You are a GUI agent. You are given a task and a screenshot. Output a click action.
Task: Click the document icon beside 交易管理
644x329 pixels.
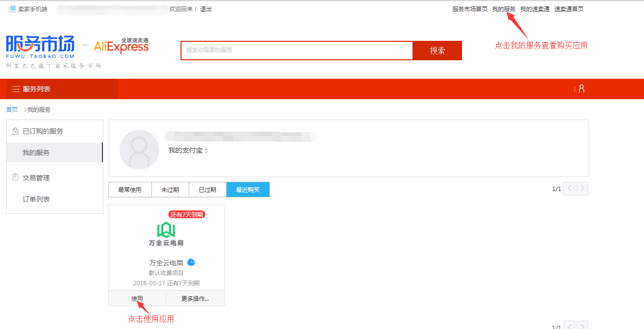[15, 177]
